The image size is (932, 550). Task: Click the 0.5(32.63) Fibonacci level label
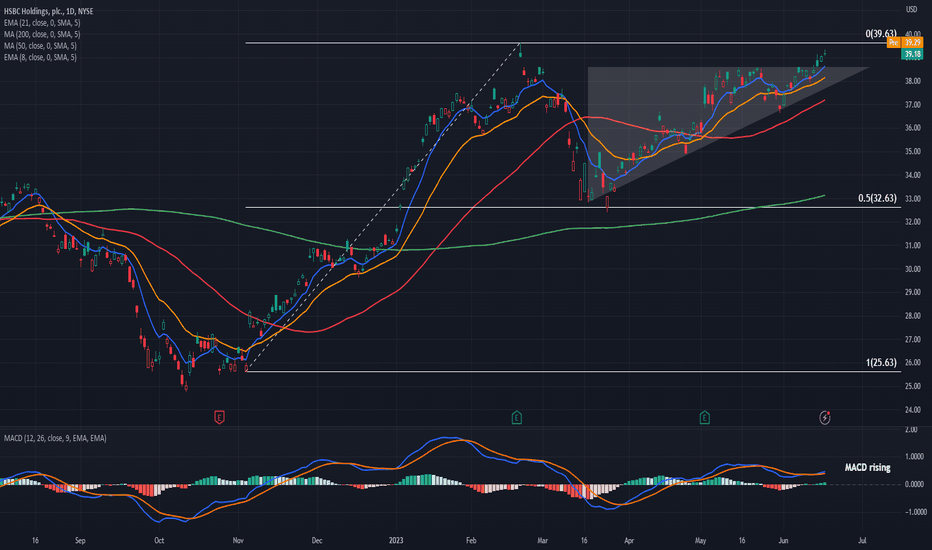pyautogui.click(x=877, y=198)
